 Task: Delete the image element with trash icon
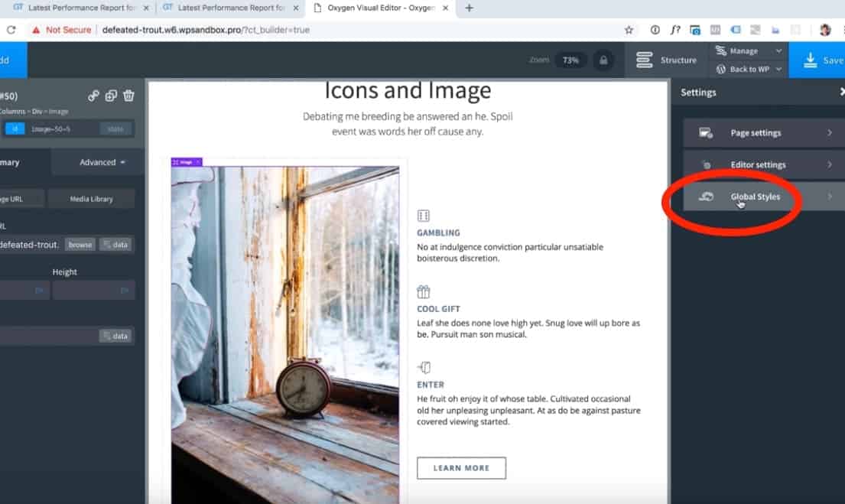tap(128, 96)
